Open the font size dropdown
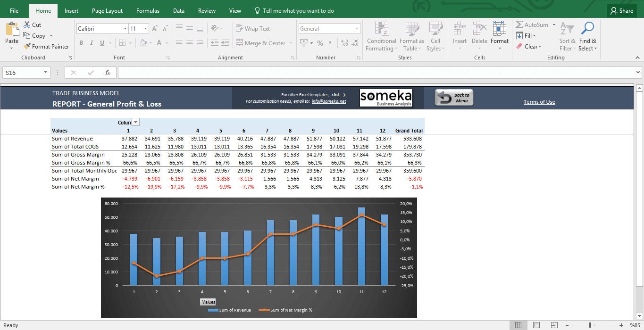 pyautogui.click(x=145, y=28)
